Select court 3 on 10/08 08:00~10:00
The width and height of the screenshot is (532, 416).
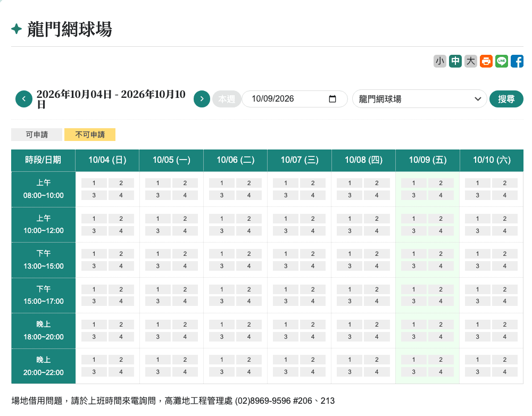point(350,195)
